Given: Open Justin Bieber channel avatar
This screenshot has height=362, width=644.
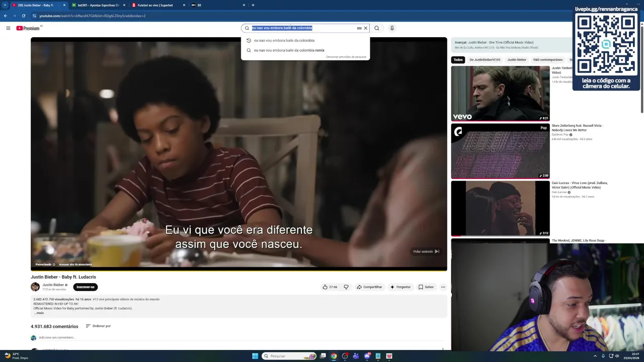Looking at the screenshot, I should tap(35, 287).
